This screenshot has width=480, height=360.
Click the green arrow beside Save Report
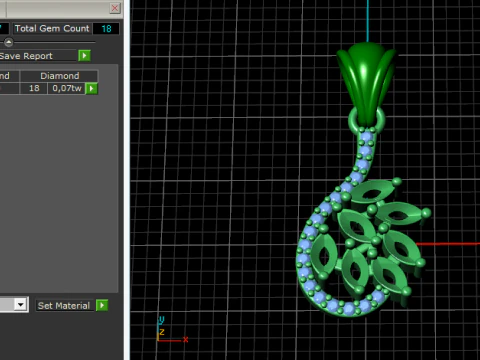click(x=84, y=56)
